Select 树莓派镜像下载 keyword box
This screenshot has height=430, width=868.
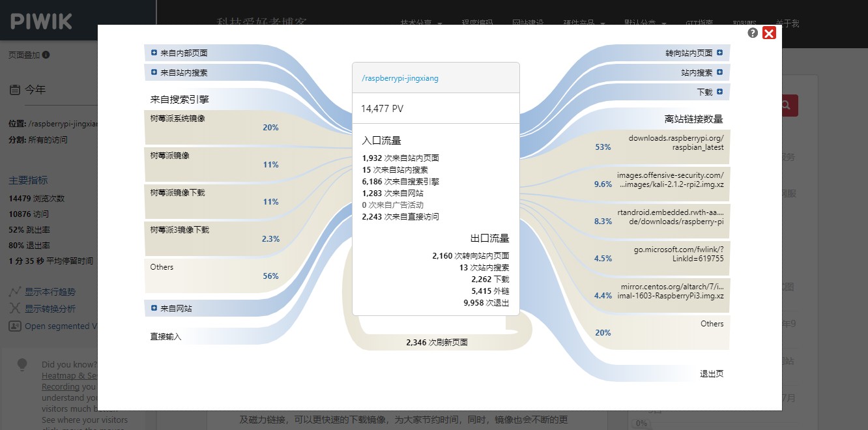click(x=217, y=201)
